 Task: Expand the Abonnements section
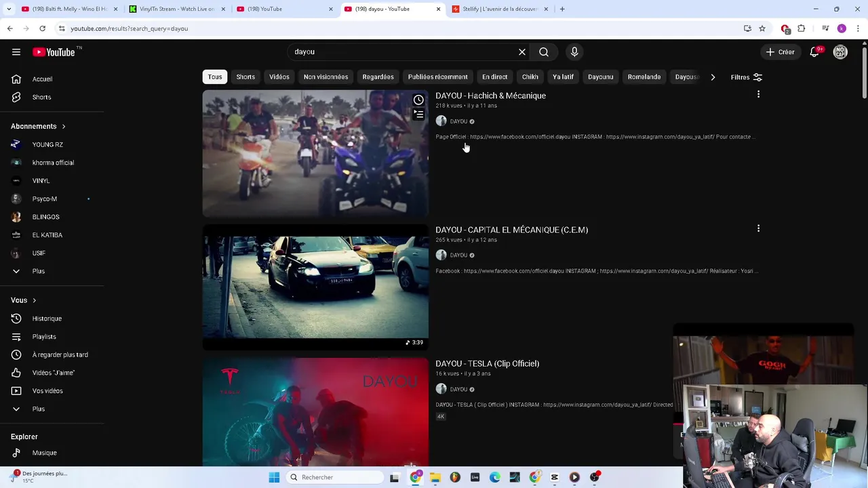pos(38,126)
